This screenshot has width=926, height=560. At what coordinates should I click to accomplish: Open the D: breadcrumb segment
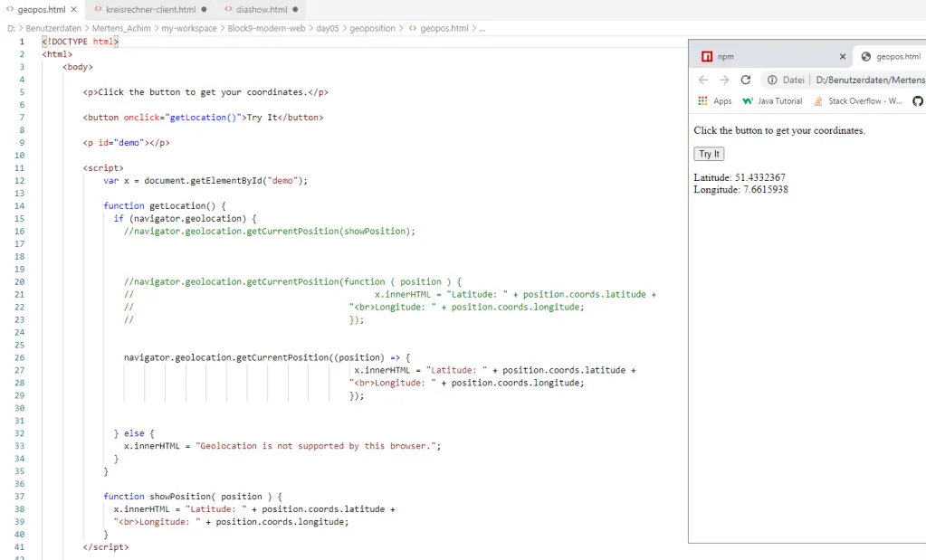(11, 28)
